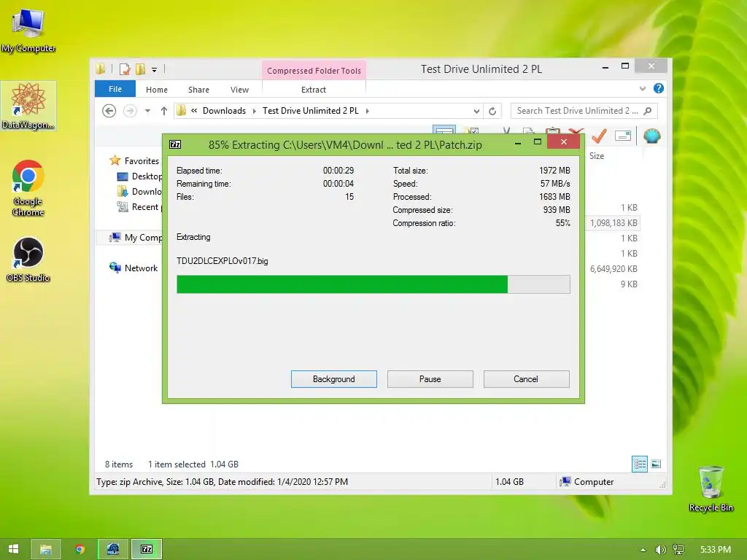This screenshot has width=747, height=560.
Task: Send extraction to Background
Action: tap(334, 379)
